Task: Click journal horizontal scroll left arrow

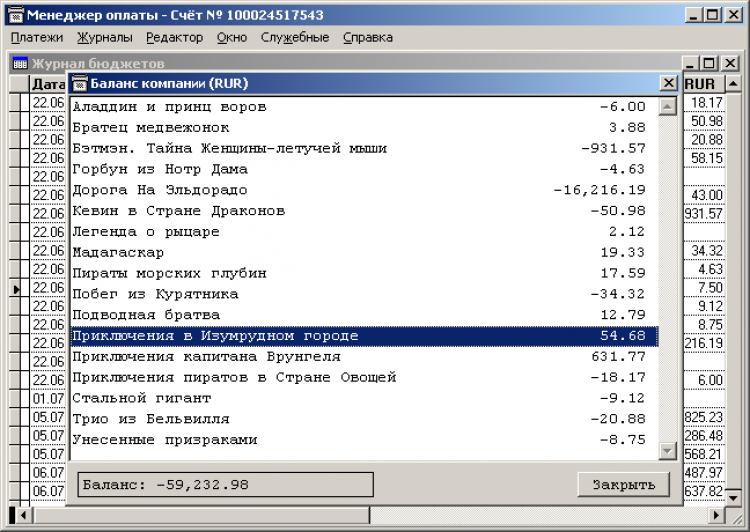Action: [x=22, y=515]
